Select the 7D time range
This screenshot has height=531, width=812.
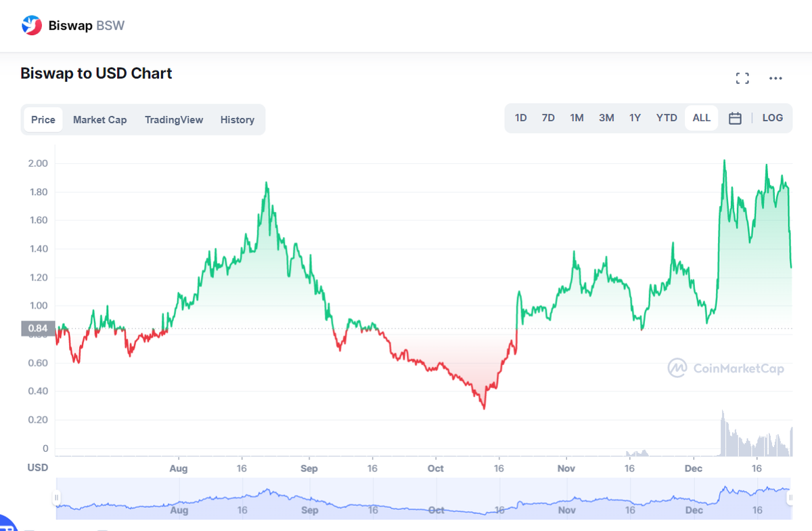pos(548,118)
